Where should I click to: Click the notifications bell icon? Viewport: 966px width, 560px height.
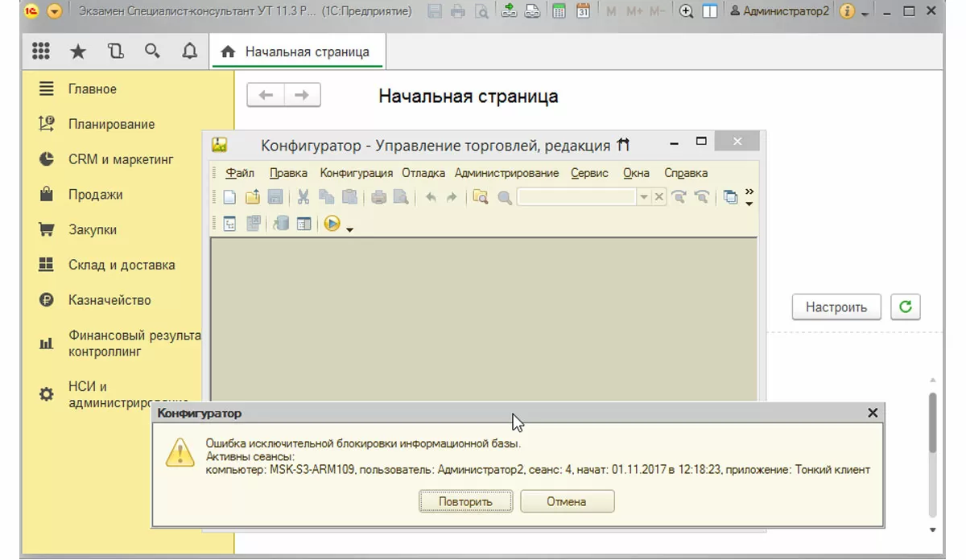(190, 51)
